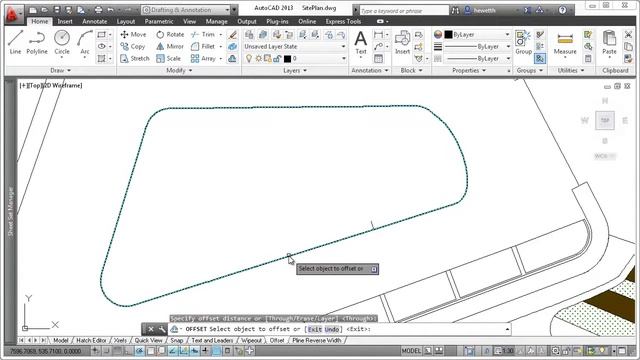Open the Unsaved Layer State dropdown

pos(295,47)
